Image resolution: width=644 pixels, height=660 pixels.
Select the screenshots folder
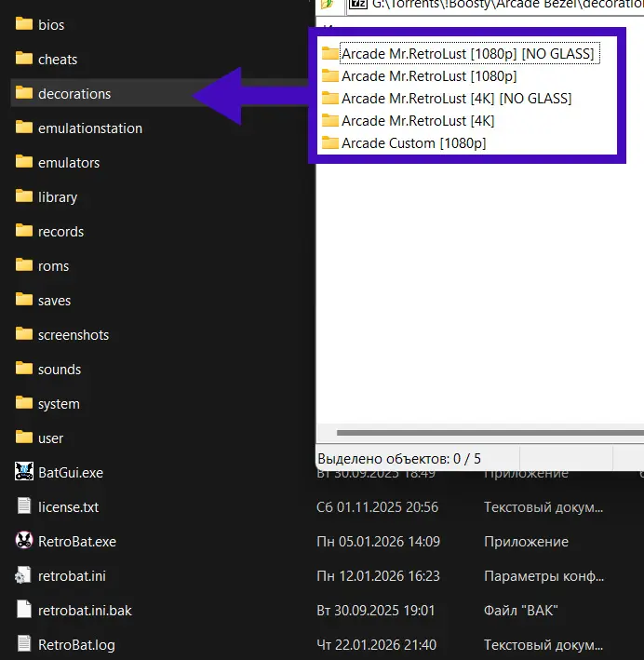73,335
